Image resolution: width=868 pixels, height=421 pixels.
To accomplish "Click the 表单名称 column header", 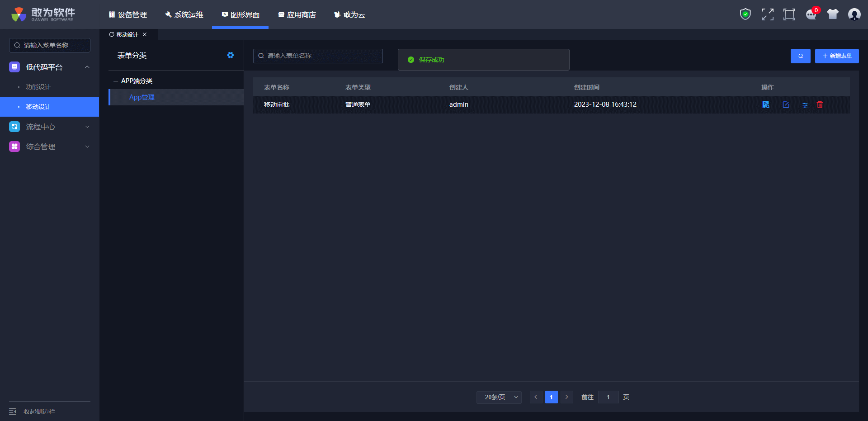I will 277,87.
